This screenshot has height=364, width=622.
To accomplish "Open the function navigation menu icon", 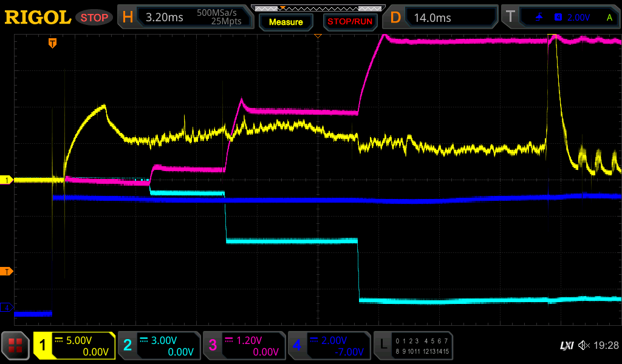I will tap(16, 346).
